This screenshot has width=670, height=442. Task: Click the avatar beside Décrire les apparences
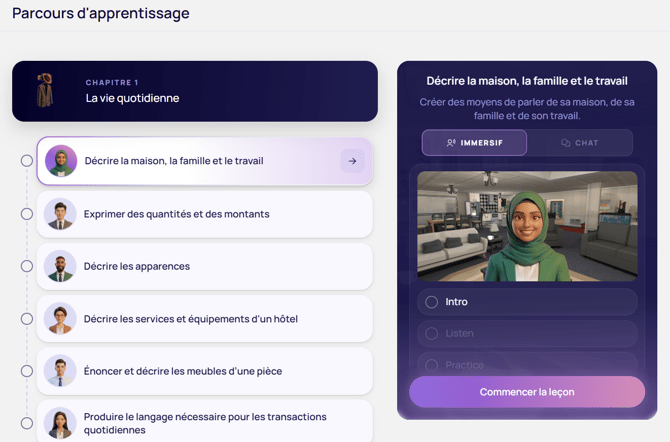60,266
